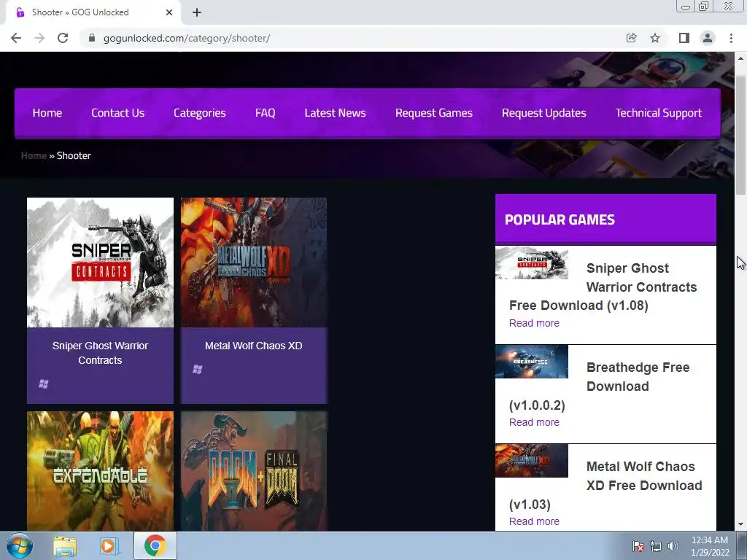Open the Chrome profile avatar icon
This screenshot has height=560, width=747.
pyautogui.click(x=708, y=38)
